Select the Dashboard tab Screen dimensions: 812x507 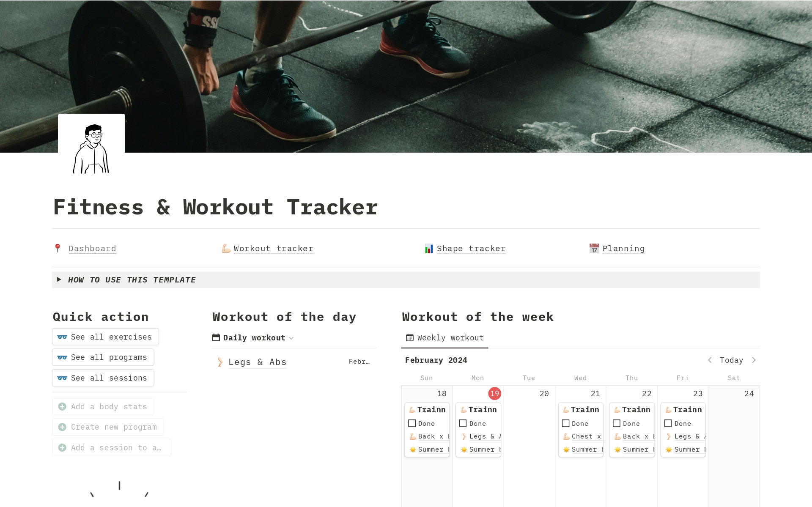pos(91,248)
